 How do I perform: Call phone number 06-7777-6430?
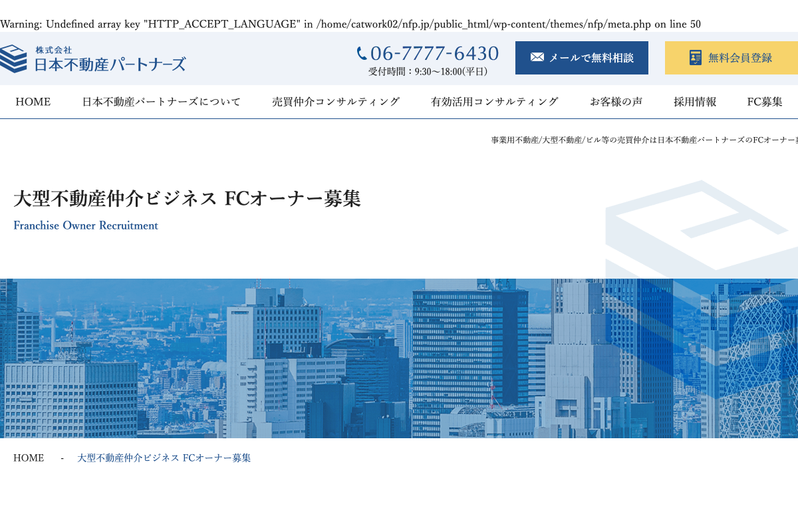[x=434, y=53]
